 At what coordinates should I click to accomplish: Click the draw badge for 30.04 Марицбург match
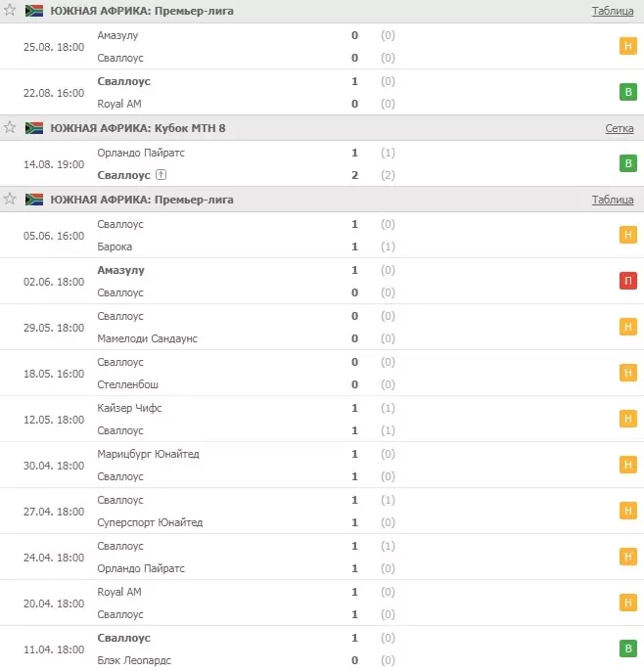[627, 465]
